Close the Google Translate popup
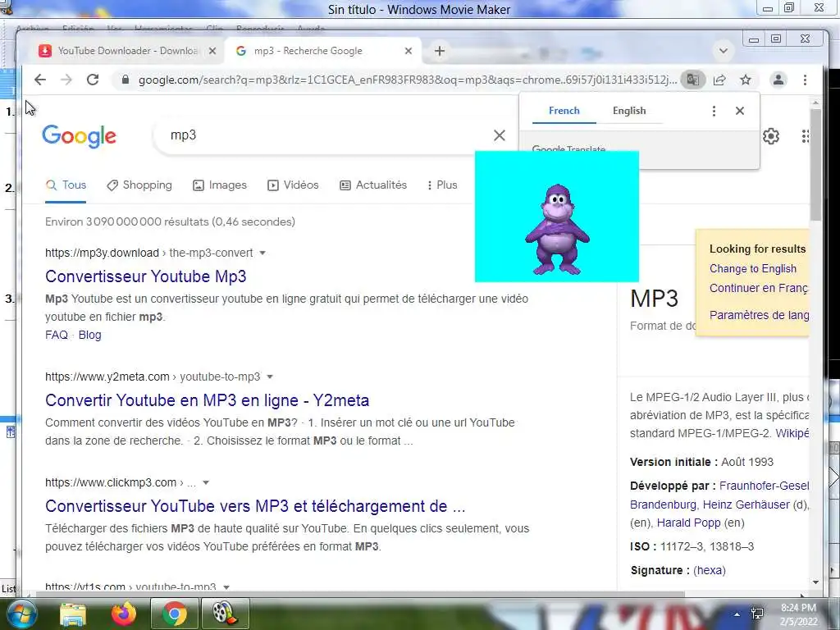The image size is (840, 630). (x=740, y=111)
